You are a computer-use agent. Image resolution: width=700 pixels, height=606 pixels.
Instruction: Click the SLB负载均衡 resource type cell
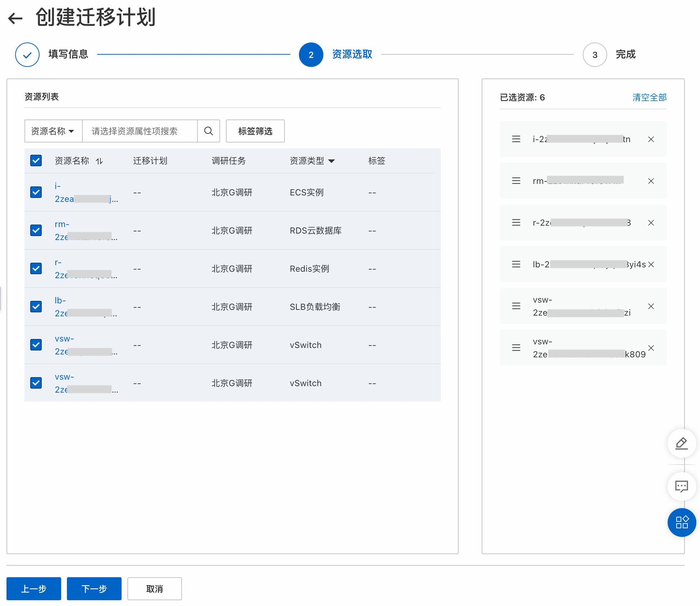(315, 307)
